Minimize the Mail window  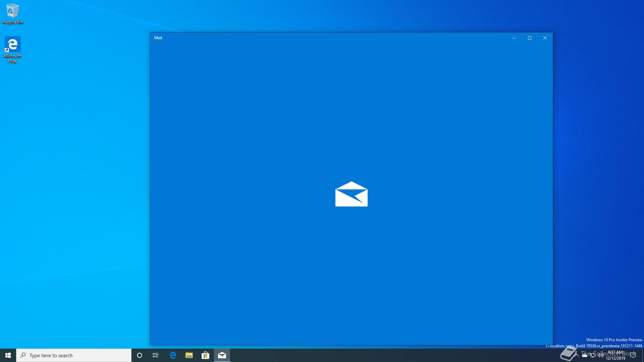pyautogui.click(x=514, y=38)
